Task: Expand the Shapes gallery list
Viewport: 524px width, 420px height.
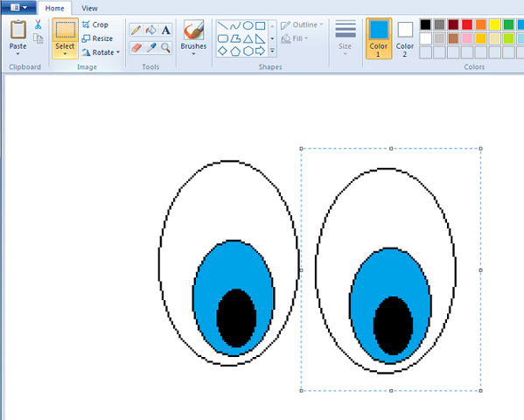Action: (x=272, y=51)
